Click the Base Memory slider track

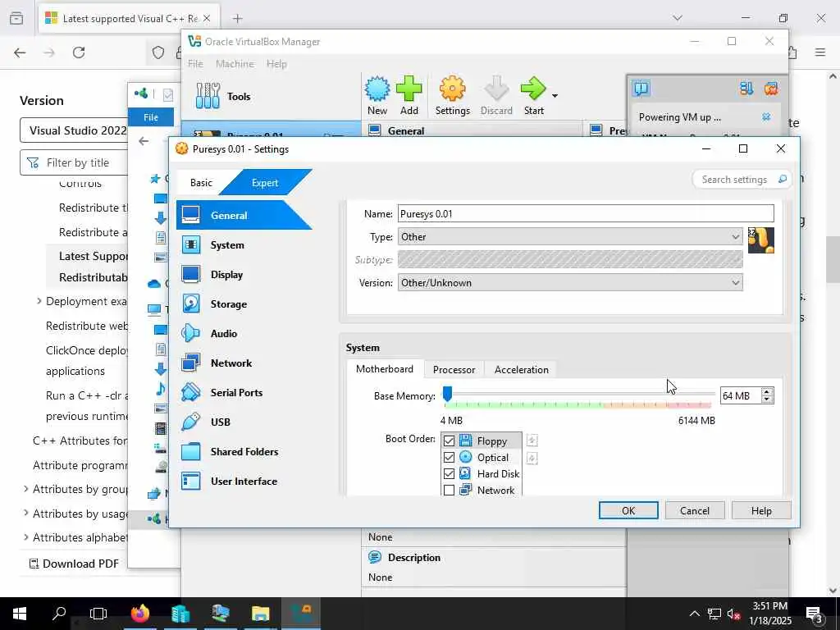[x=578, y=395]
